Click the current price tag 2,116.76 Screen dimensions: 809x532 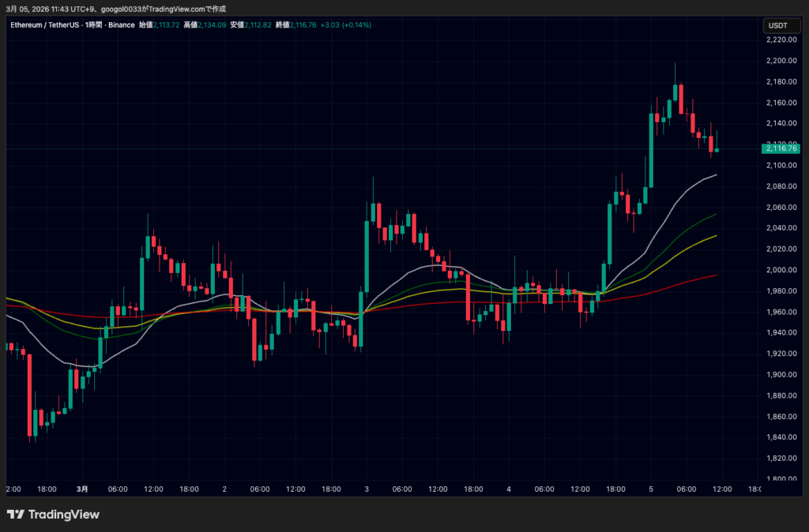(781, 148)
